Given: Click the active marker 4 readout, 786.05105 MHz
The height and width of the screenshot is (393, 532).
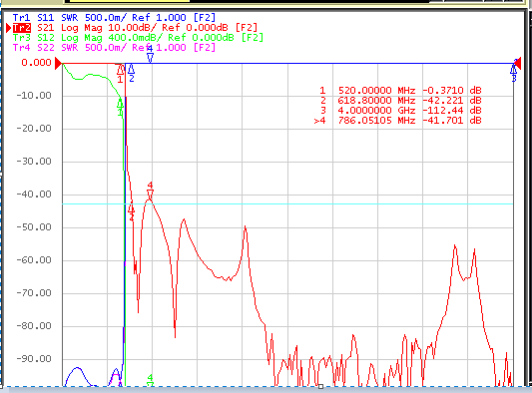Looking at the screenshot, I should (397, 121).
